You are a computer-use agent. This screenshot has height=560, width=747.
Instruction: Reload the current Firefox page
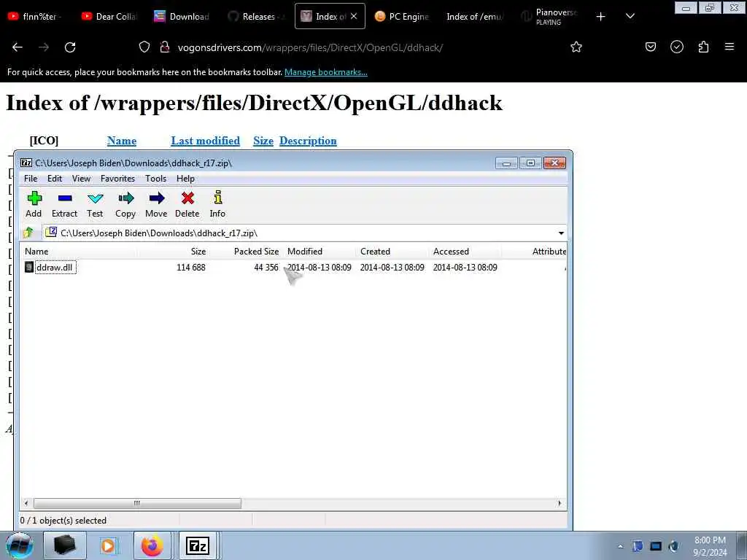tap(70, 47)
